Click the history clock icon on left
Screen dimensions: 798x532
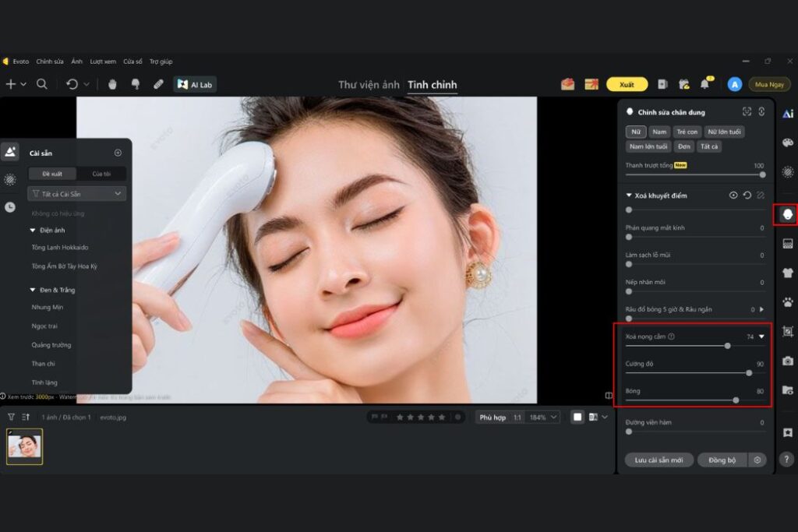pyautogui.click(x=10, y=207)
